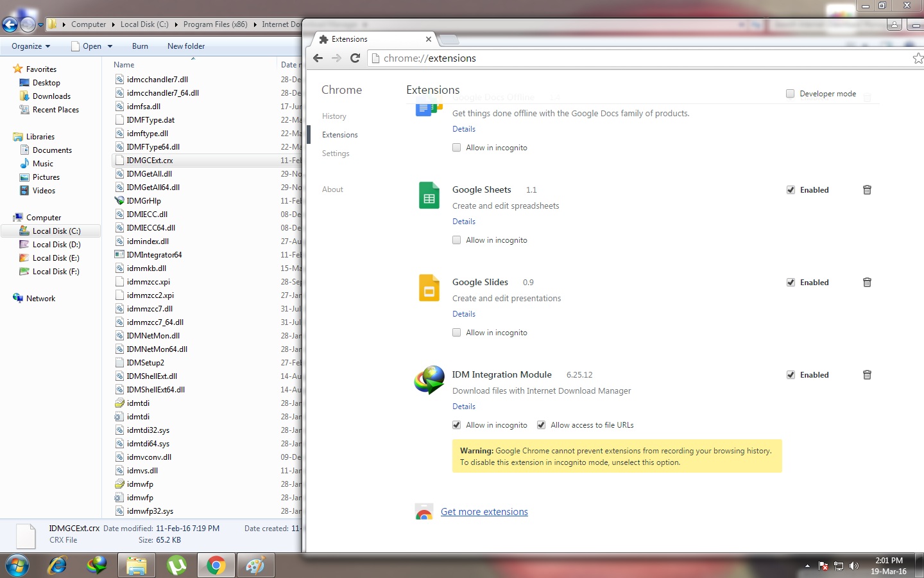Allow Google Sheets in incognito
This screenshot has width=924, height=578.
[x=457, y=240]
